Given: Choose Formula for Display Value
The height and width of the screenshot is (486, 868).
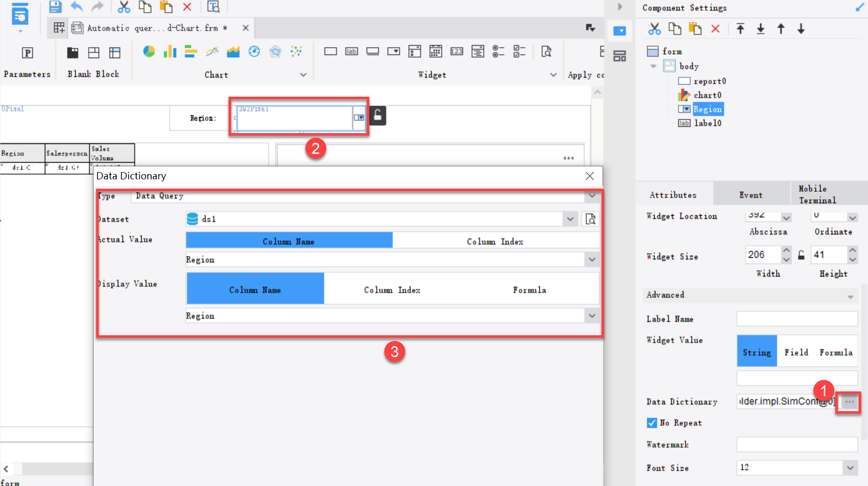Looking at the screenshot, I should [x=529, y=290].
